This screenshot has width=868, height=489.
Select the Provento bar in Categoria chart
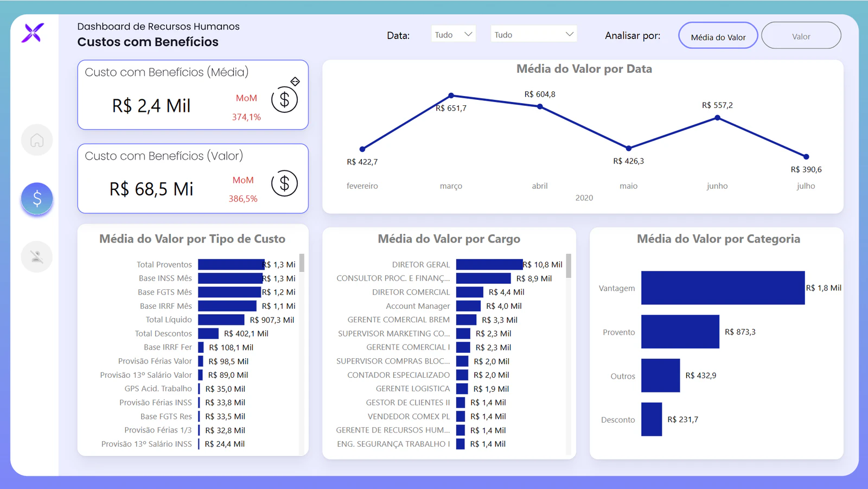680,332
